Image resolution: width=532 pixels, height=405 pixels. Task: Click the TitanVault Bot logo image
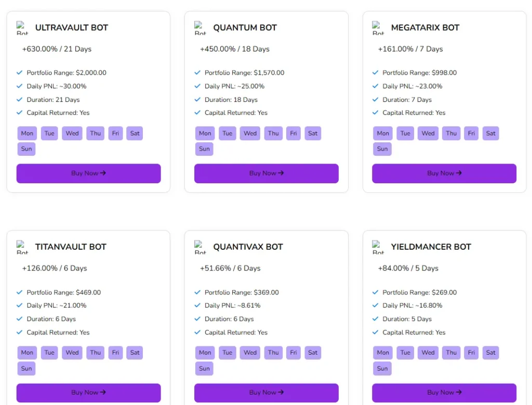tap(22, 247)
